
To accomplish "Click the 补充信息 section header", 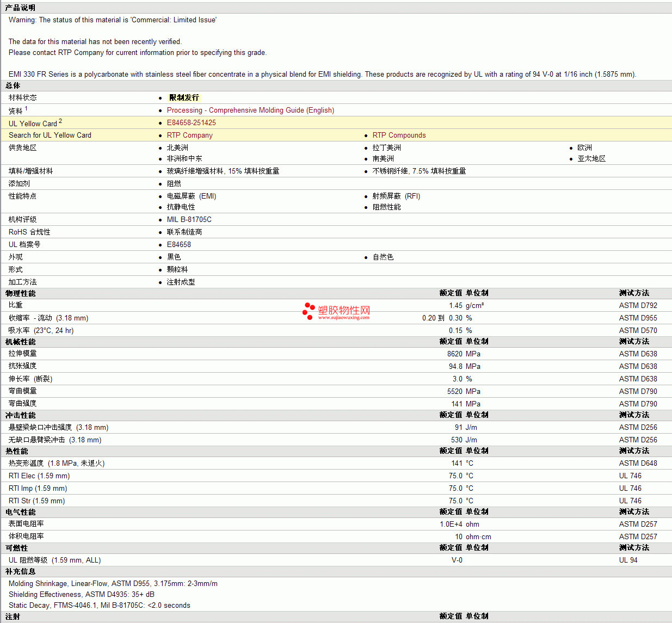I will (x=21, y=571).
